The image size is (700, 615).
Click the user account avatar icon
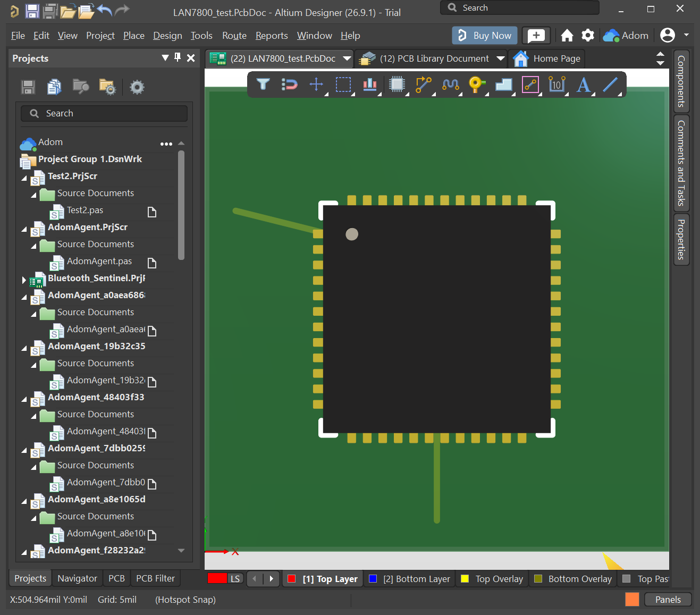[668, 35]
